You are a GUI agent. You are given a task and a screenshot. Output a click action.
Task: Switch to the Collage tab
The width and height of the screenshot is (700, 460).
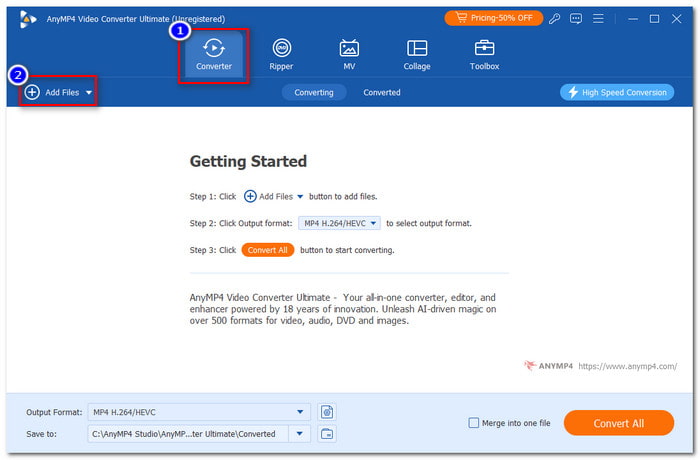tap(417, 55)
